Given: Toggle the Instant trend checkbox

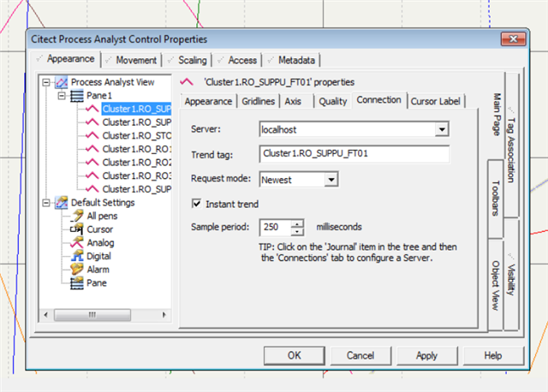Looking at the screenshot, I should [x=196, y=204].
